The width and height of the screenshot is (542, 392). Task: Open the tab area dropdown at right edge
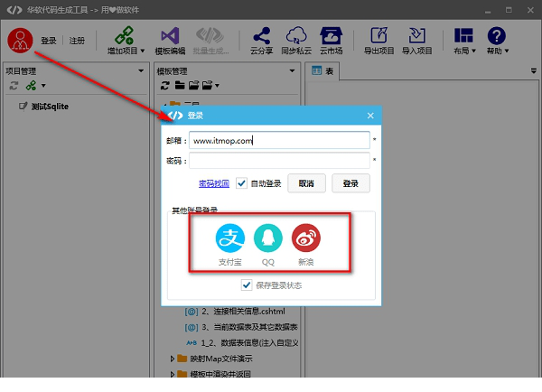pos(533,71)
